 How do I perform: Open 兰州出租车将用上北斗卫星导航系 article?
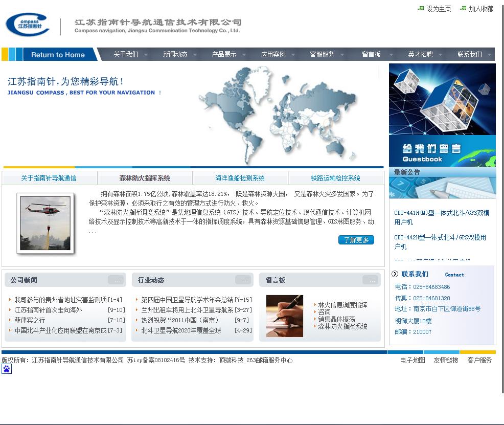tap(187, 310)
